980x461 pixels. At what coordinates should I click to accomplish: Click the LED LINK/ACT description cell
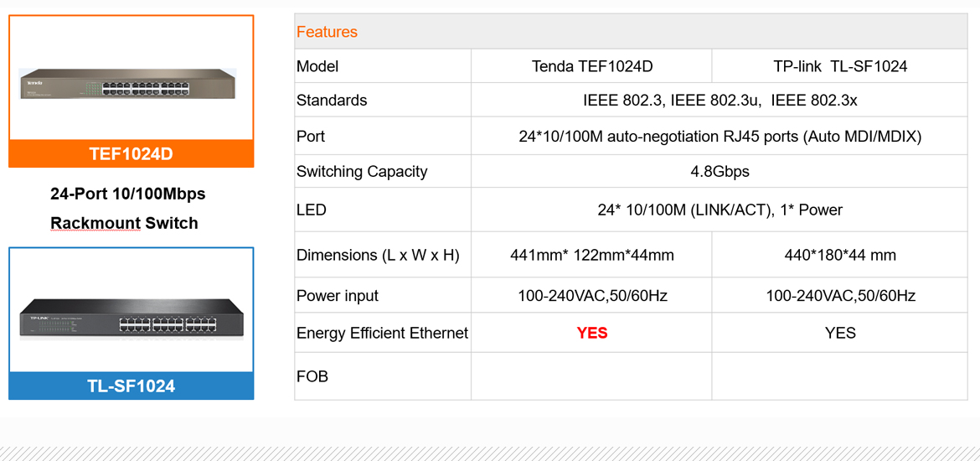pyautogui.click(x=720, y=210)
